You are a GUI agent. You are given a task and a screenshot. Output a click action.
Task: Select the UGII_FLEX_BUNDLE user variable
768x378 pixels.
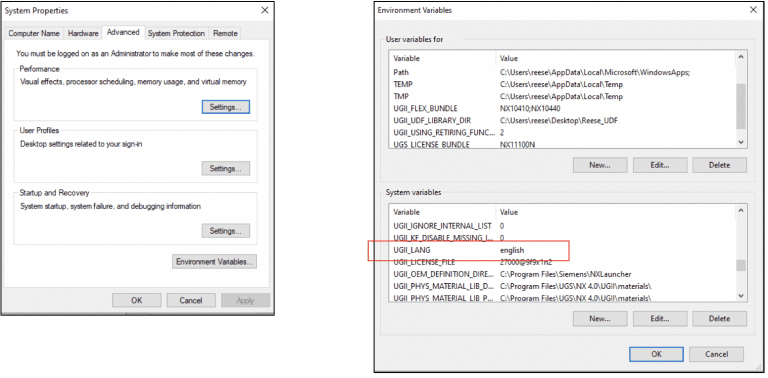coord(562,109)
